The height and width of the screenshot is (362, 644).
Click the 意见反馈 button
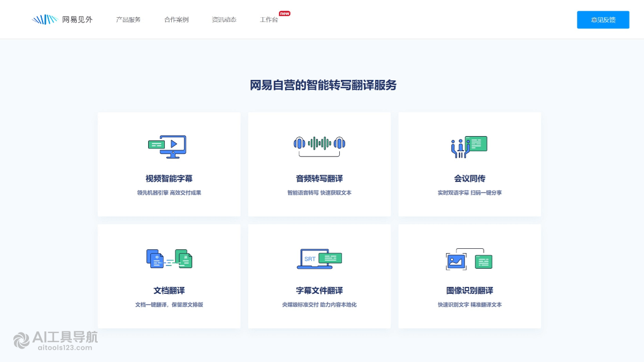click(x=603, y=20)
